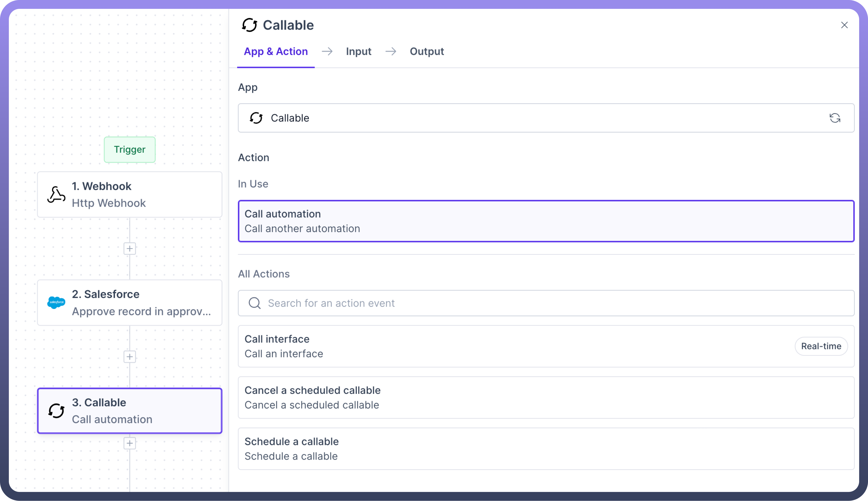Screen dimensions: 868x501
Task: Add step below Webhook with plus icon
Action: [x=130, y=249]
